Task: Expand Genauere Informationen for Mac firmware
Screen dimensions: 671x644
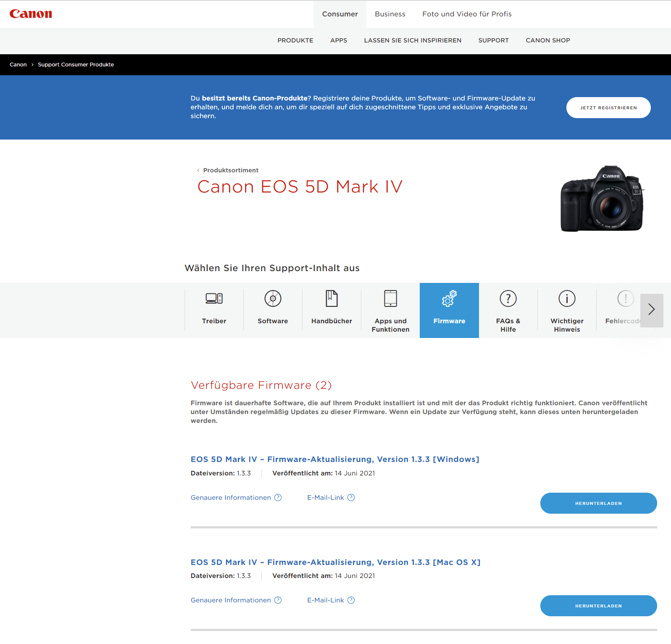Action: 236,600
